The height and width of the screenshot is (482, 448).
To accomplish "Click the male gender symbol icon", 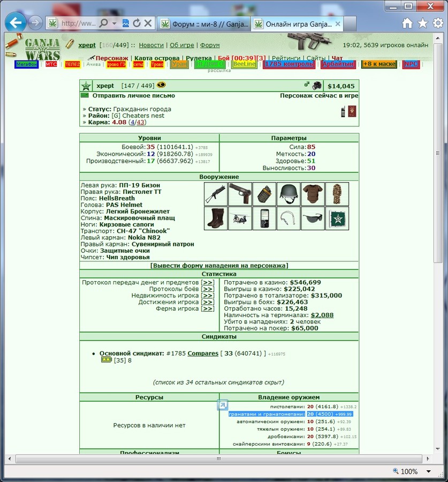I will [307, 84].
